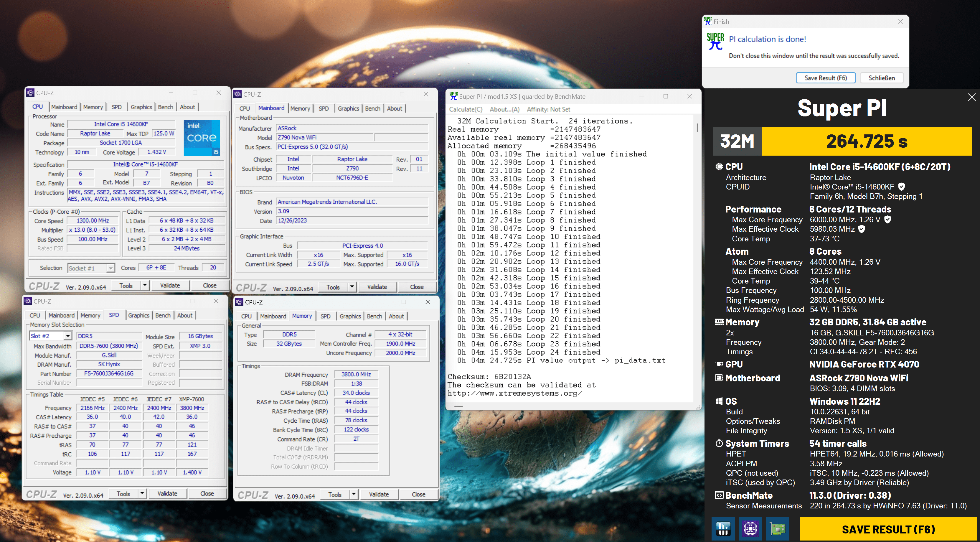The width and height of the screenshot is (980, 542).
Task: Click title icon of CPU-Z window showing CPU tab
Action: point(30,93)
